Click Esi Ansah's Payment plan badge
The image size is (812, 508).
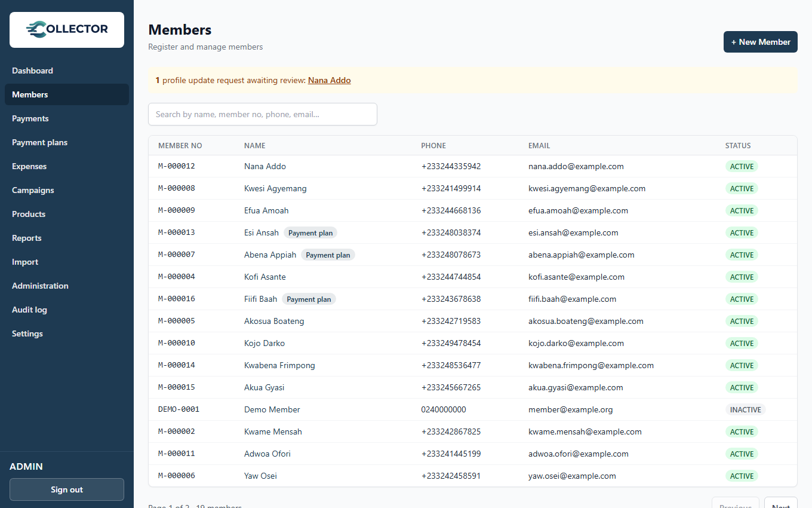(310, 233)
